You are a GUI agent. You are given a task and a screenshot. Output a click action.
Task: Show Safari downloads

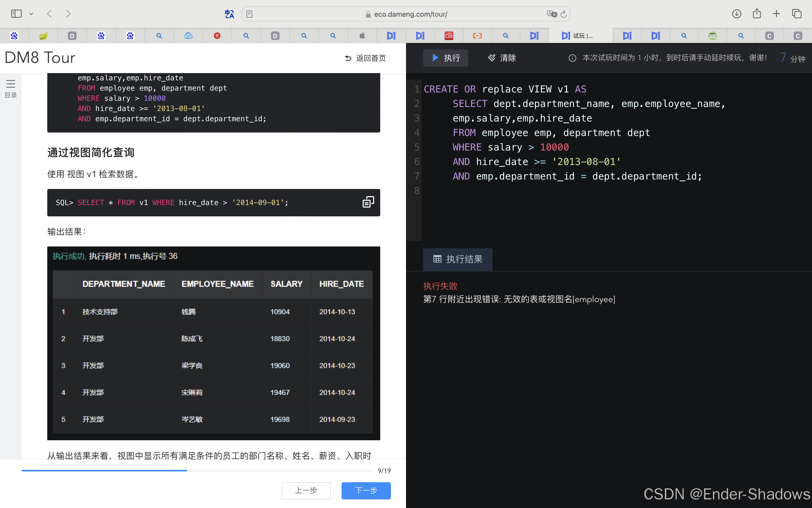(x=737, y=14)
